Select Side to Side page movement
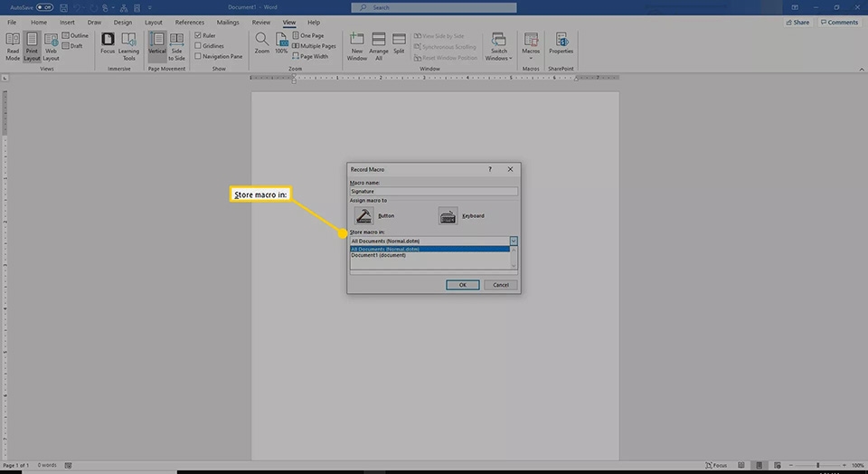This screenshot has width=868, height=474. click(x=176, y=46)
